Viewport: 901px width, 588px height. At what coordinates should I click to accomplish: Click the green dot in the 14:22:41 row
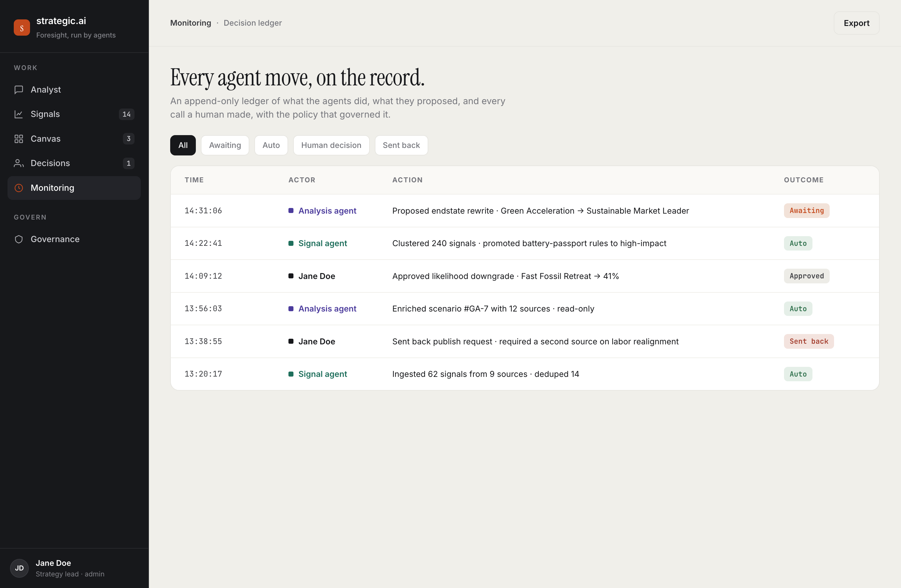click(291, 243)
